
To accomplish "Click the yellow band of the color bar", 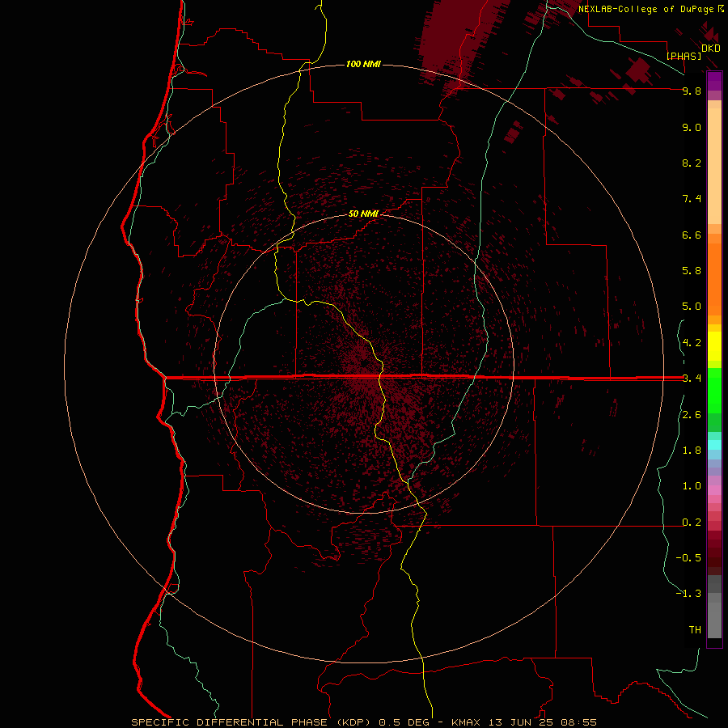I will 714,346.
